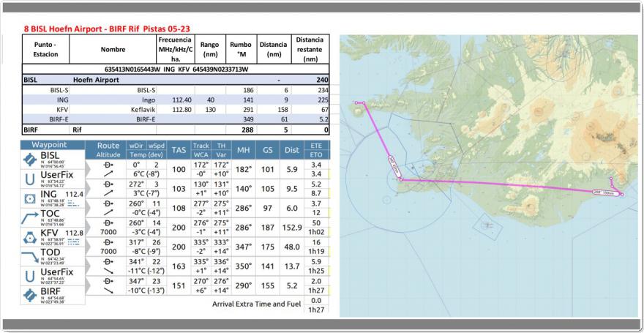Click the temperature value -8°C (-9°)
The image size is (644, 333).
(146, 251)
